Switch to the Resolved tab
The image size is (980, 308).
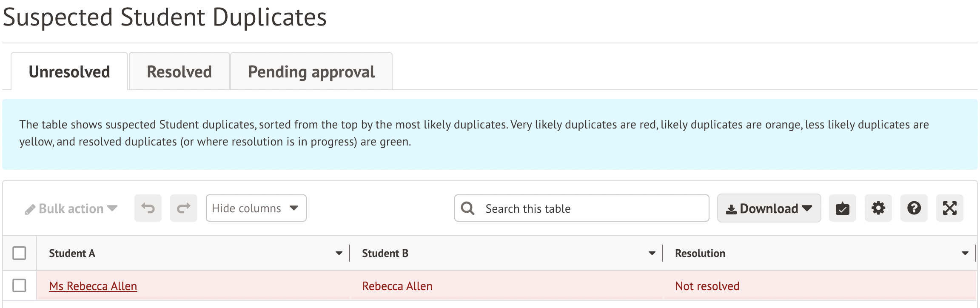click(x=179, y=71)
